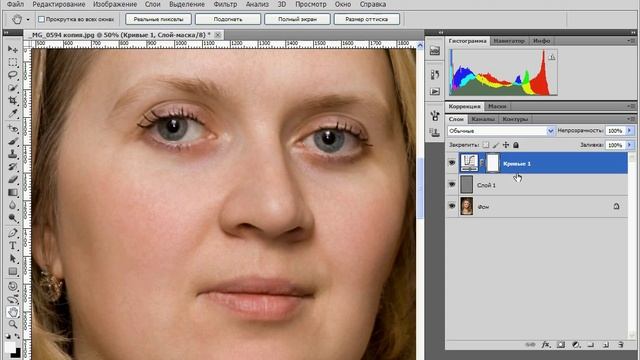The width and height of the screenshot is (640, 360).
Task: Toggle mask link on Кривые 1 layer
Action: tap(482, 163)
